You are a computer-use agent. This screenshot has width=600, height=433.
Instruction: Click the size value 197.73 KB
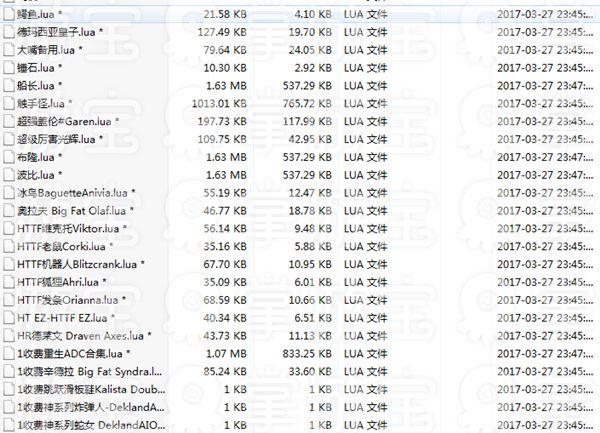point(222,122)
